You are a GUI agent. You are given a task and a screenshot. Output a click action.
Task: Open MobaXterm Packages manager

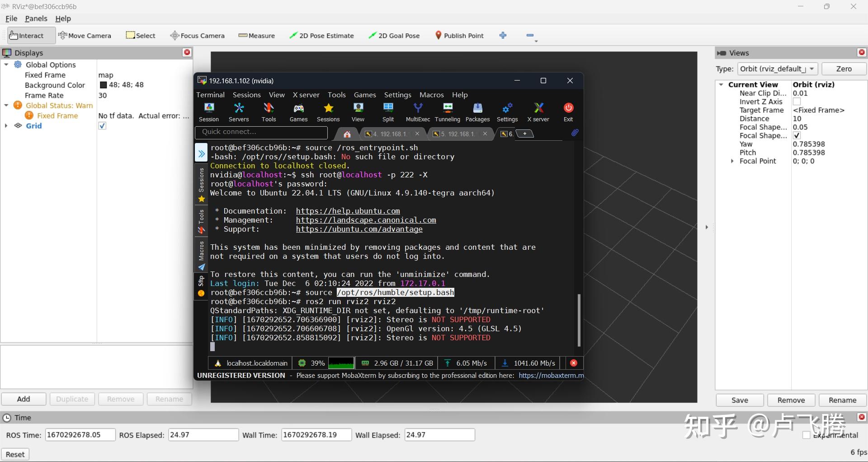(477, 111)
